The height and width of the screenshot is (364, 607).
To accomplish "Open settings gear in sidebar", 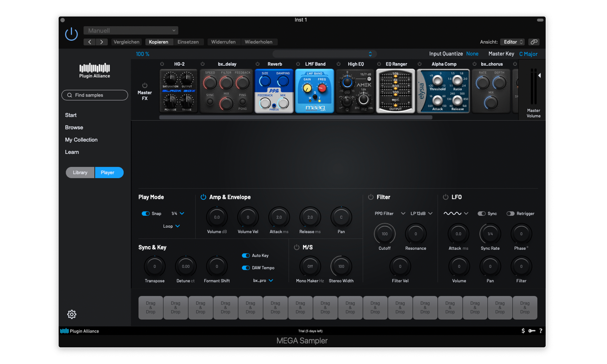I will pyautogui.click(x=72, y=314).
